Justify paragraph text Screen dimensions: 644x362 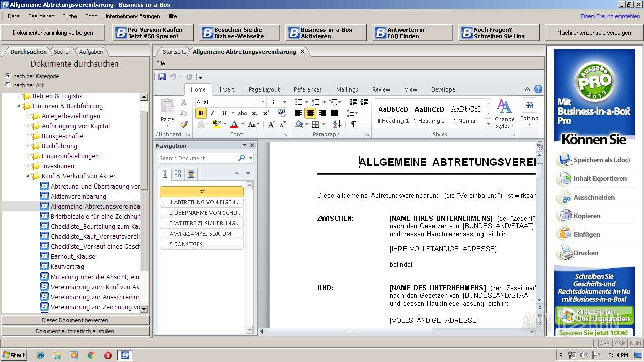click(334, 113)
